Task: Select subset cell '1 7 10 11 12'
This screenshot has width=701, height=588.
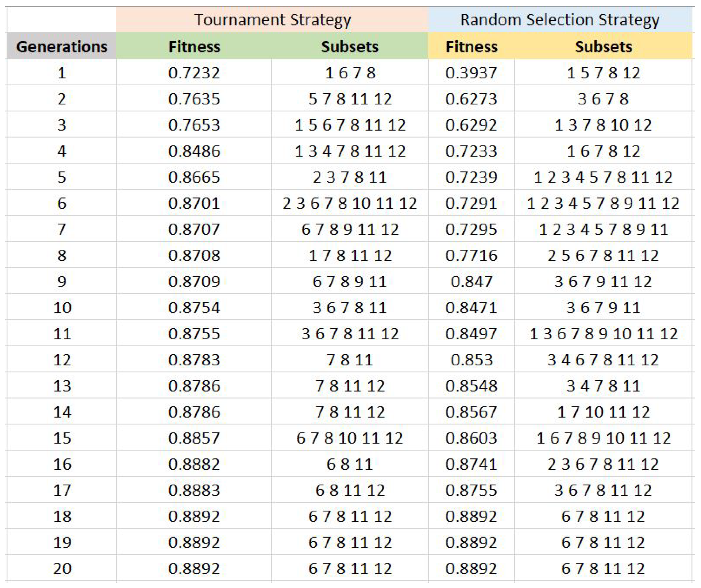Action: (603, 412)
